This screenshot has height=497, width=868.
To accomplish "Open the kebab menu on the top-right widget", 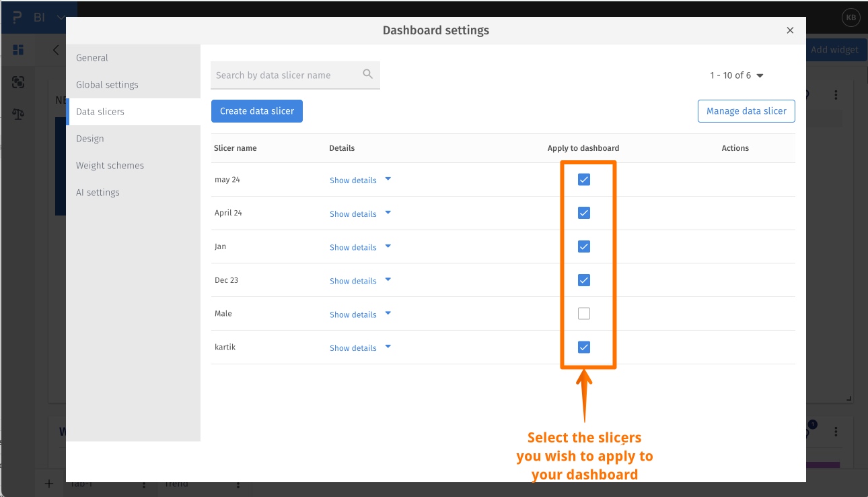I will 836,94.
